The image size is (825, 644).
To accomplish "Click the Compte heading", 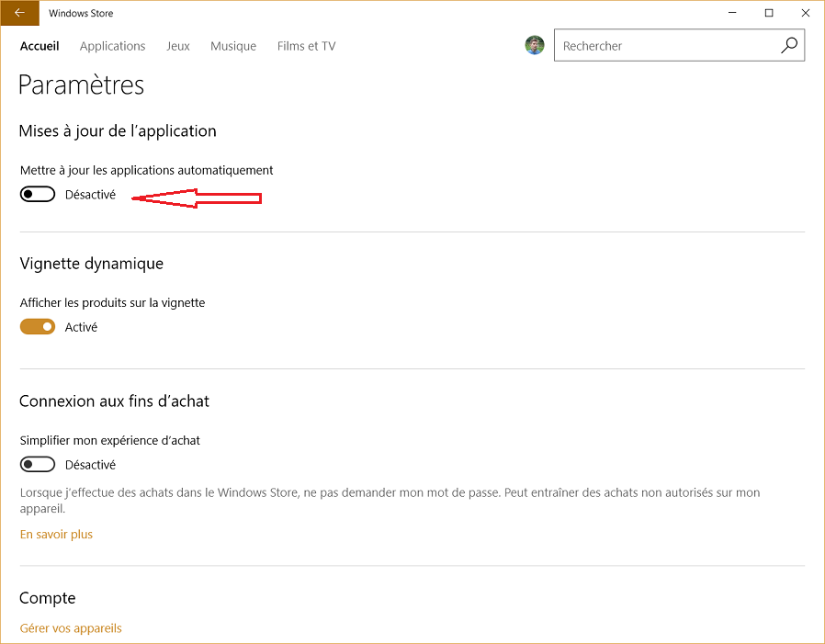I will 48,598.
